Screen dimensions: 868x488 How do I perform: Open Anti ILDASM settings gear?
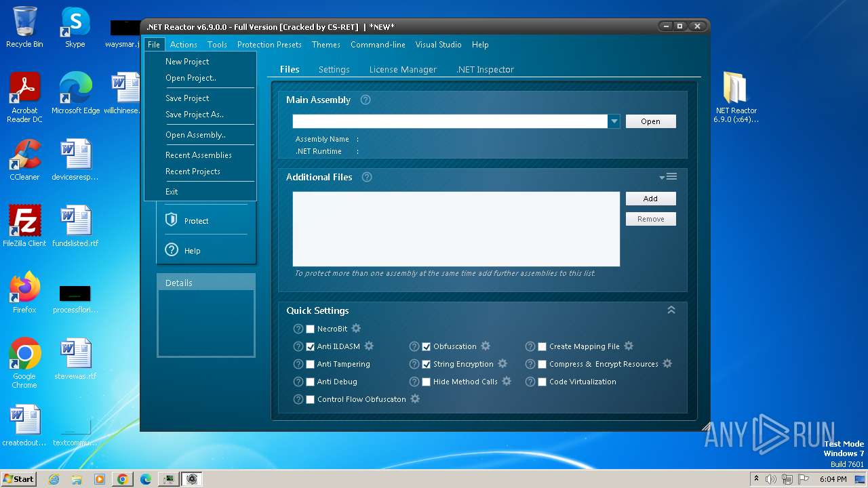tap(369, 346)
